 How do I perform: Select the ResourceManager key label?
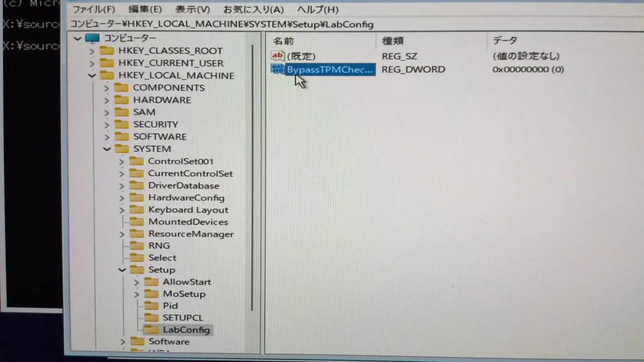pyautogui.click(x=191, y=234)
